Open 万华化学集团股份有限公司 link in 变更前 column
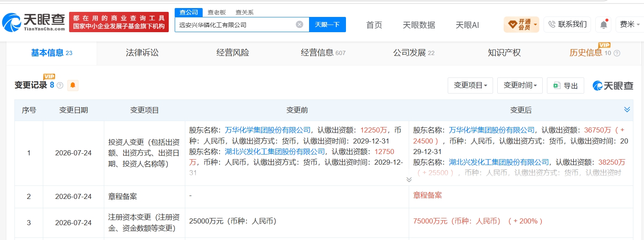The width and height of the screenshot is (644, 240). click(x=268, y=130)
